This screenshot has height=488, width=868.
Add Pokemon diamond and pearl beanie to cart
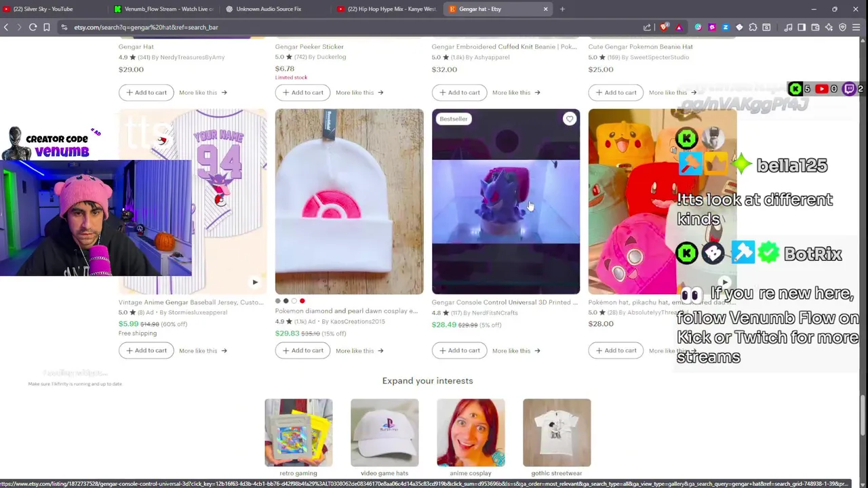tap(302, 350)
